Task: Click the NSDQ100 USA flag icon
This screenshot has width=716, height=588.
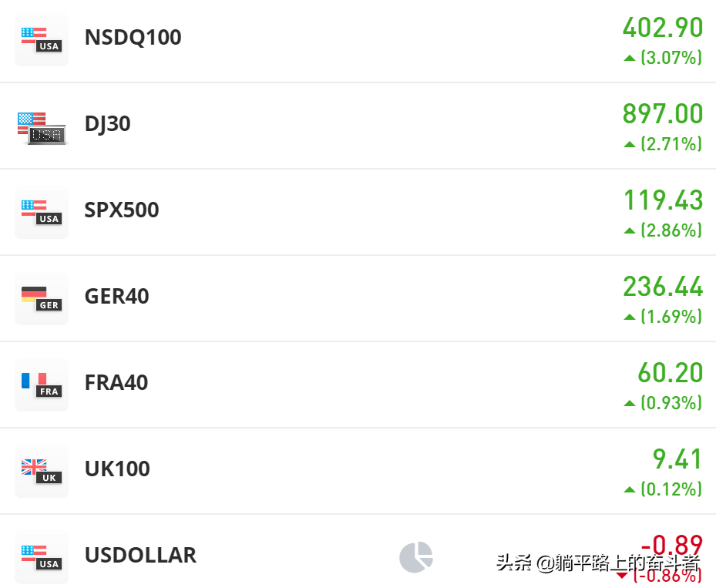Action: [x=42, y=39]
